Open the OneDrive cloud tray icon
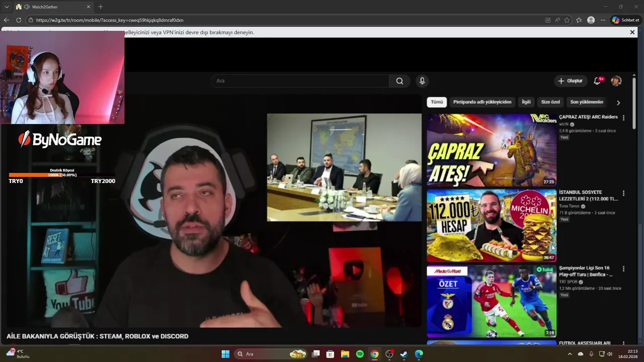This screenshot has width=644, height=362. [x=581, y=354]
